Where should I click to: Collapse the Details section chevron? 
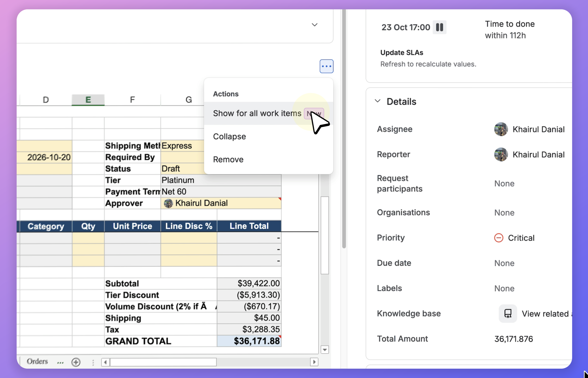tap(378, 101)
